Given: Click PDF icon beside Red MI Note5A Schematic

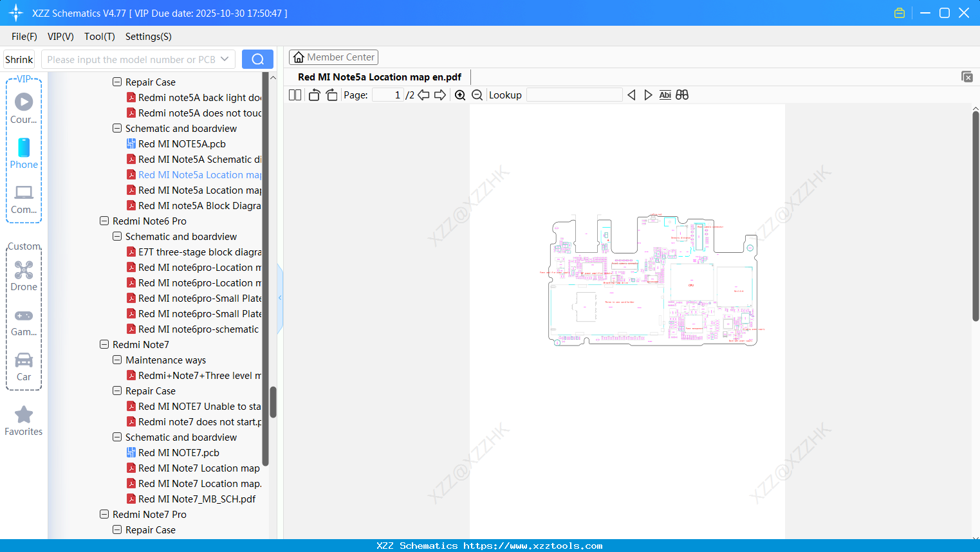Looking at the screenshot, I should pos(131,159).
